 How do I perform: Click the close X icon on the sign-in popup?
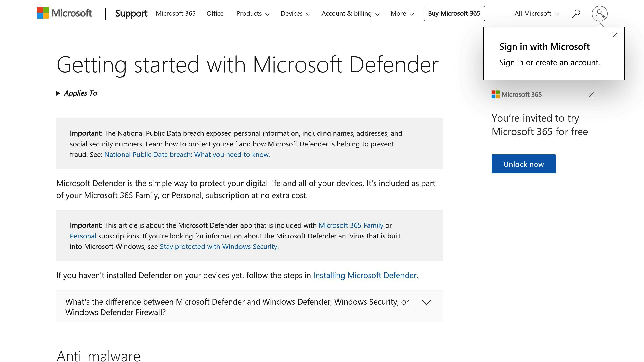614,35
